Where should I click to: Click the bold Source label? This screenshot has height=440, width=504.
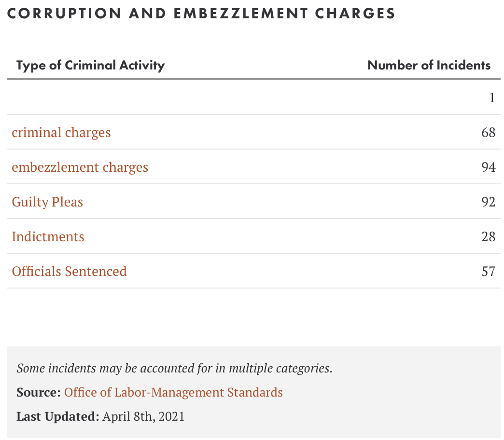(39, 392)
